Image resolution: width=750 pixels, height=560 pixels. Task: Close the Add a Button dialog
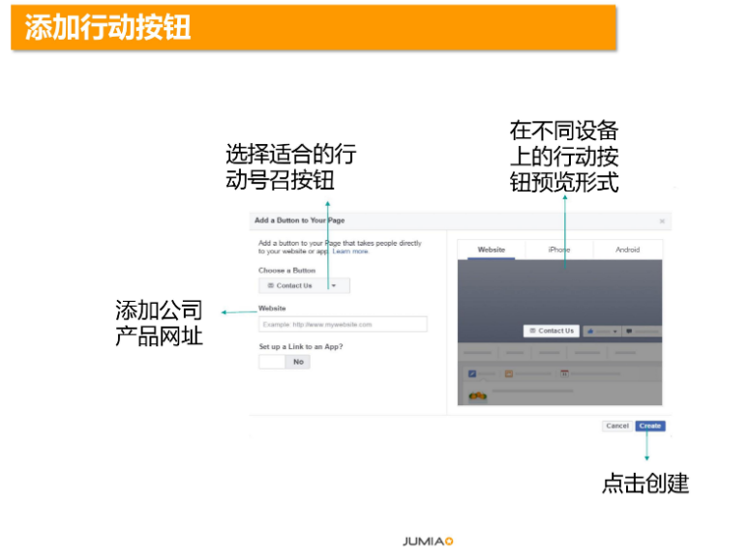[662, 221]
